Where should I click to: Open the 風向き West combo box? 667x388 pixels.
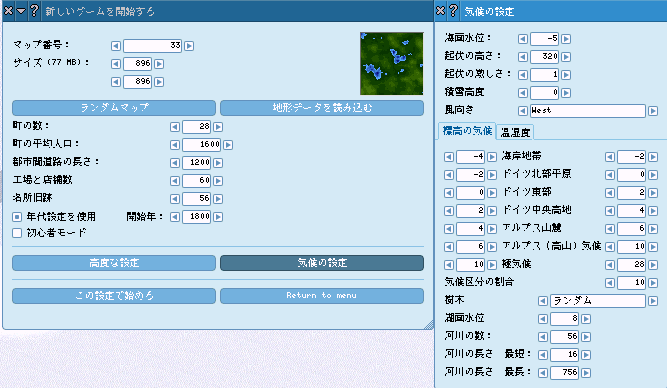pos(588,111)
